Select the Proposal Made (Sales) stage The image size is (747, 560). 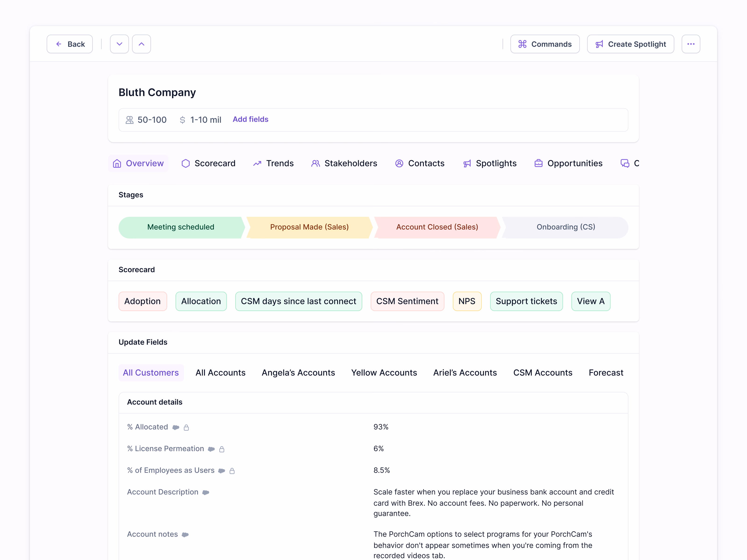309,227
